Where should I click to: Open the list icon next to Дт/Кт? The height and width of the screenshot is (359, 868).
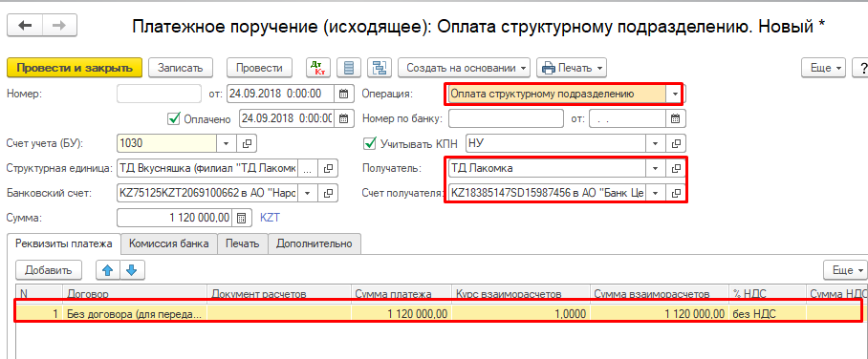[x=349, y=68]
